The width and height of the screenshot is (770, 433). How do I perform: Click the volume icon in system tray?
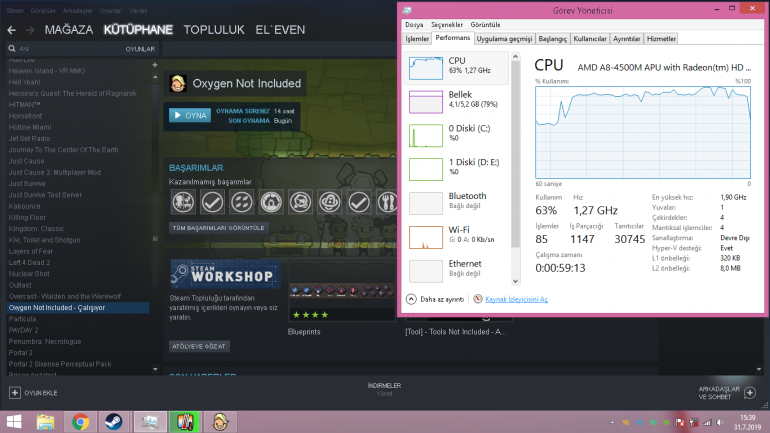pyautogui.click(x=720, y=422)
